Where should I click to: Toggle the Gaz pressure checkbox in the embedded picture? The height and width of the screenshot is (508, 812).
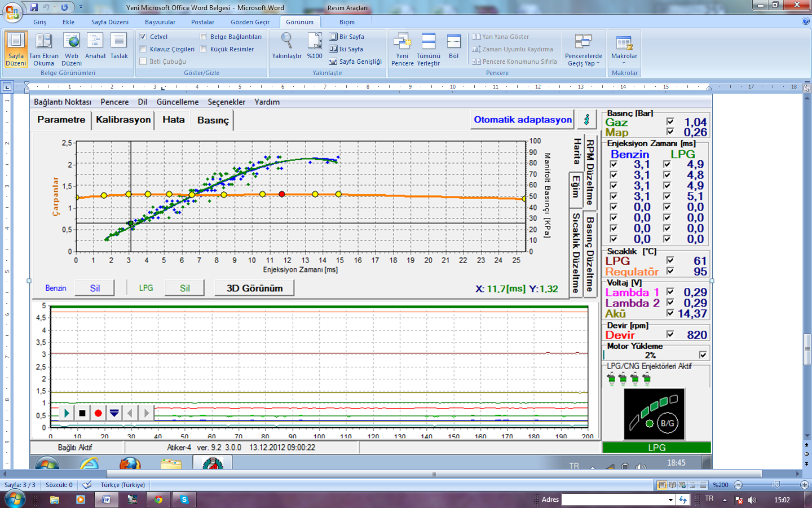[x=670, y=121]
